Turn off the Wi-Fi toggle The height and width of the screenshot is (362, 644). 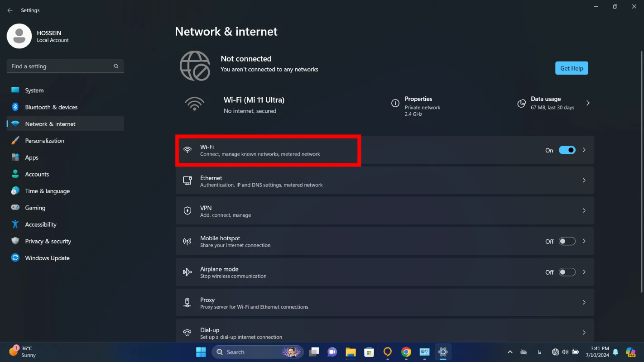point(567,150)
